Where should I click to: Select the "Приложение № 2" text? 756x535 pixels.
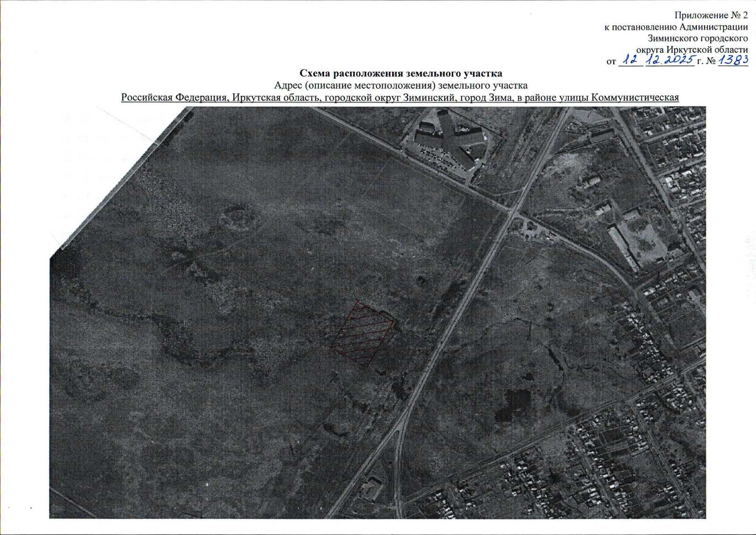point(711,15)
